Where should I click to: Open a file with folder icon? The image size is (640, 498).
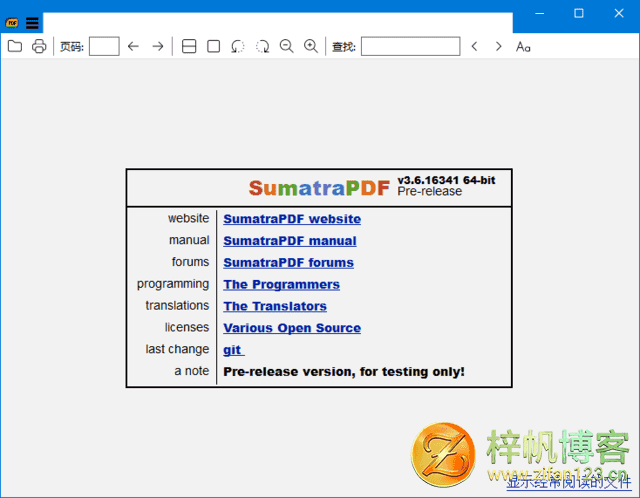pos(15,46)
